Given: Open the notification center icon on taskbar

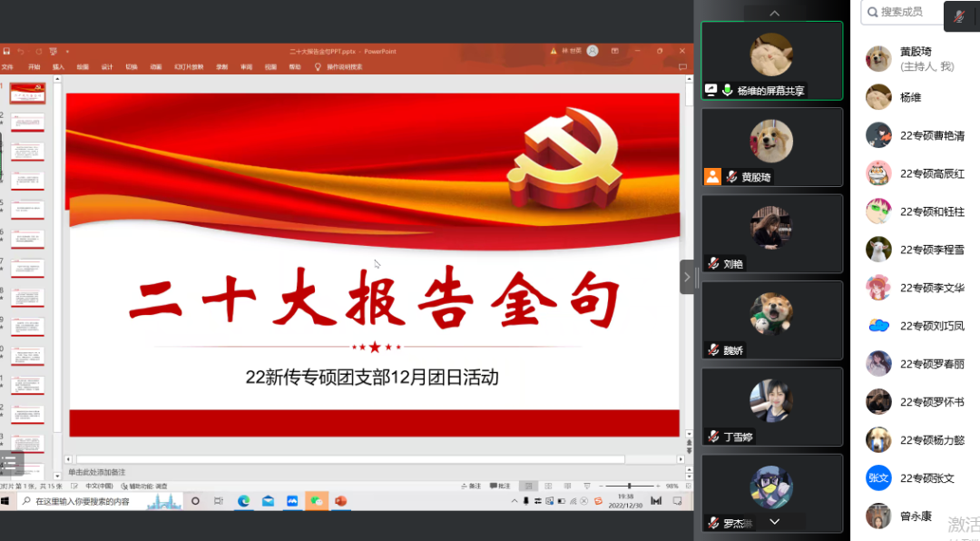Looking at the screenshot, I should 677,501.
